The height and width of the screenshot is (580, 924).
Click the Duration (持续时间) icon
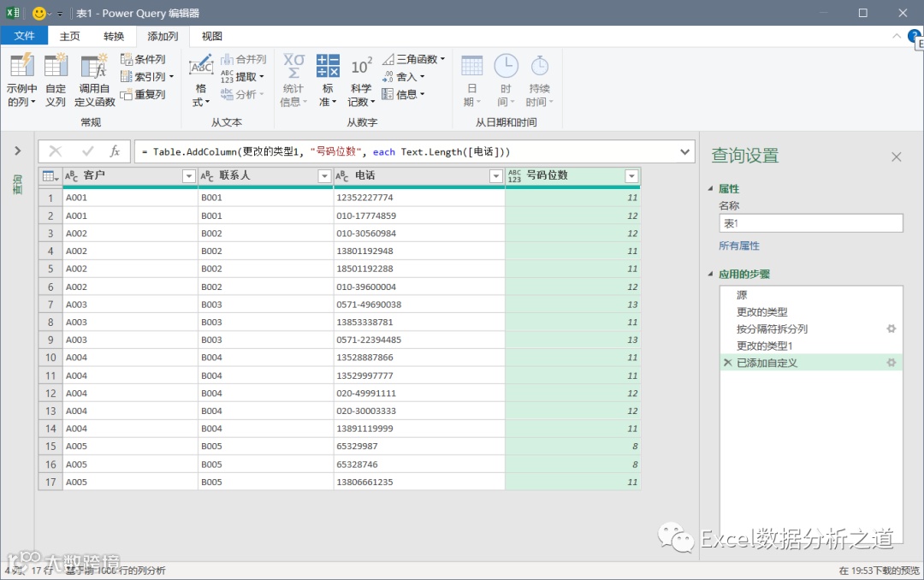tap(540, 66)
